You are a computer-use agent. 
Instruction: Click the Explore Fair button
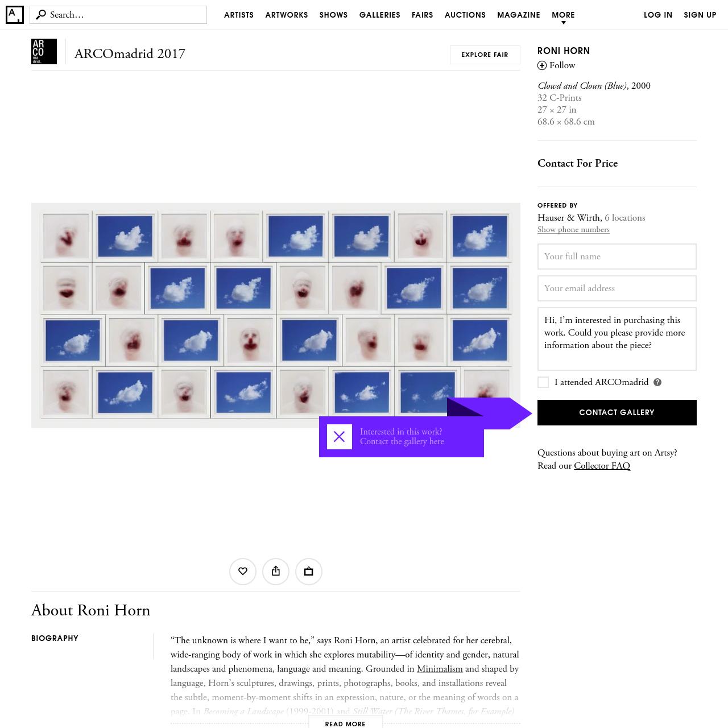(485, 55)
